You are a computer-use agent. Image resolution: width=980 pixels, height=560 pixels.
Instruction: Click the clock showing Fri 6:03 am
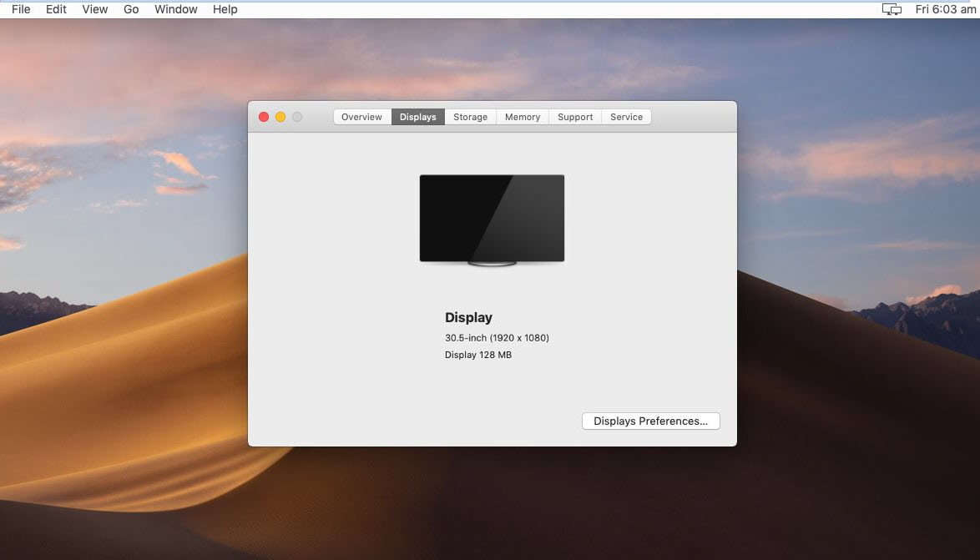tap(945, 9)
